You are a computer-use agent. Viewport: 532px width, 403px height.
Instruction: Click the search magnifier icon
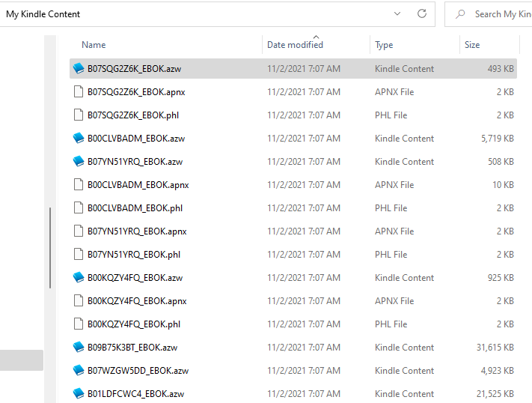(x=460, y=14)
